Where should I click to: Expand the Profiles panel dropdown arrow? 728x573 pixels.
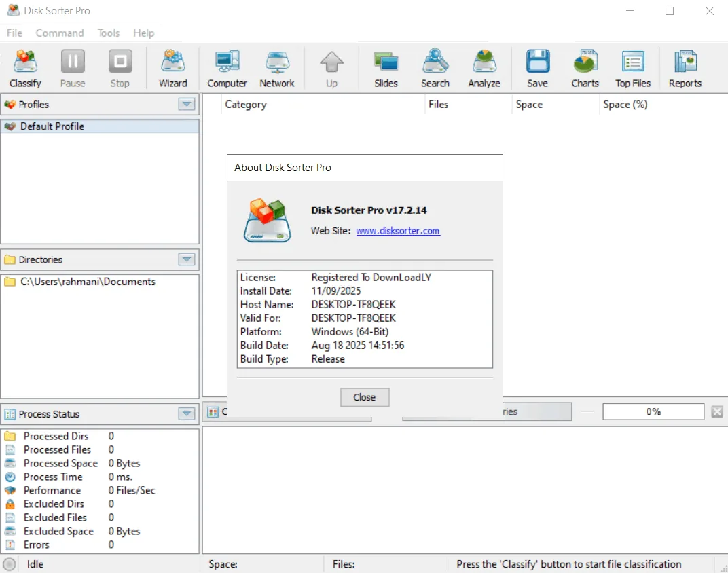coord(187,104)
